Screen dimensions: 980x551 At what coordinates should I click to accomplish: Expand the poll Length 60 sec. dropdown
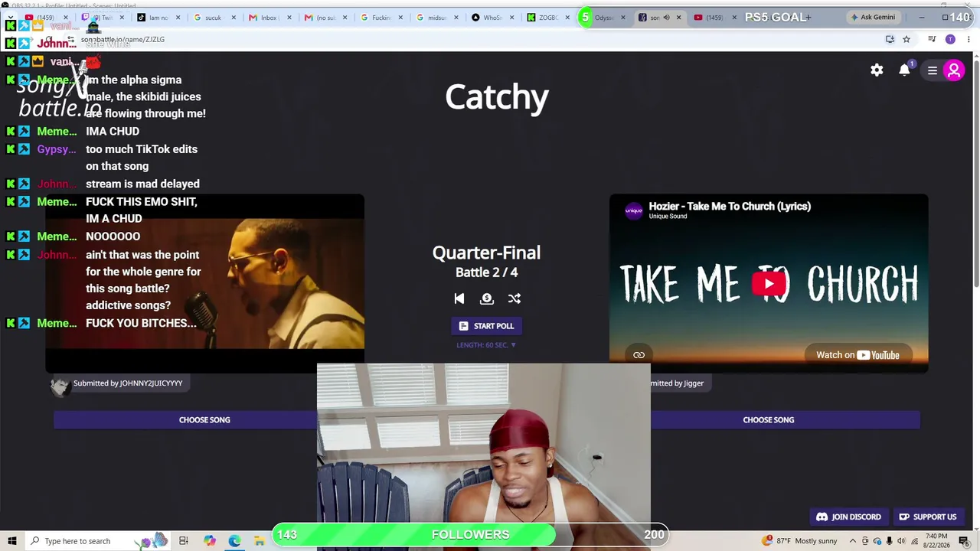[486, 345]
